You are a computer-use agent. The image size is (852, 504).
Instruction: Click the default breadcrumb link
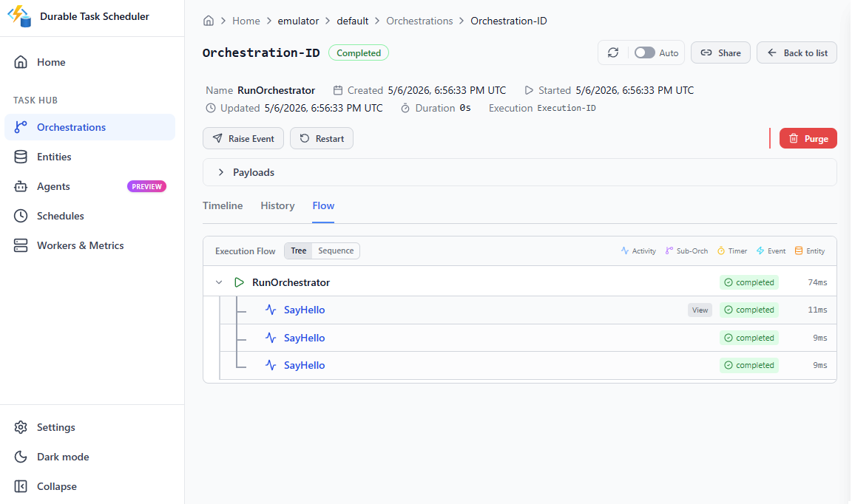[x=353, y=21]
